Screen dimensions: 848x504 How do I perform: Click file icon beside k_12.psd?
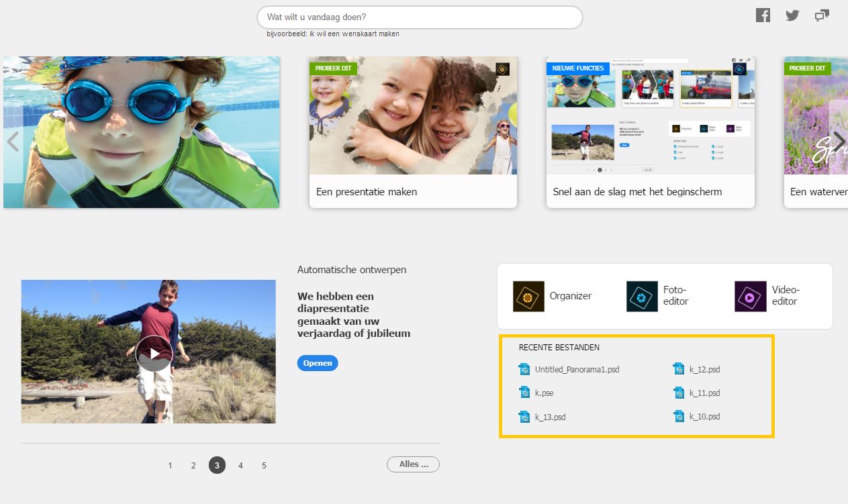tap(679, 368)
